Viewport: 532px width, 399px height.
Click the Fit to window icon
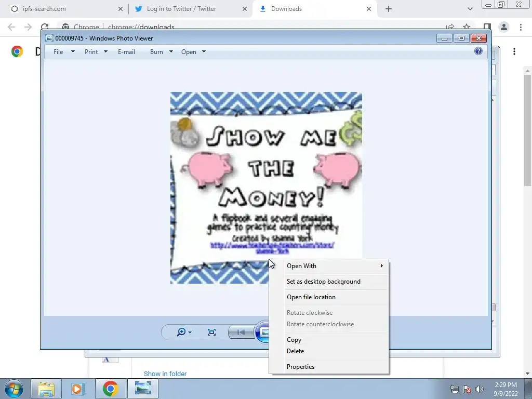pos(212,332)
